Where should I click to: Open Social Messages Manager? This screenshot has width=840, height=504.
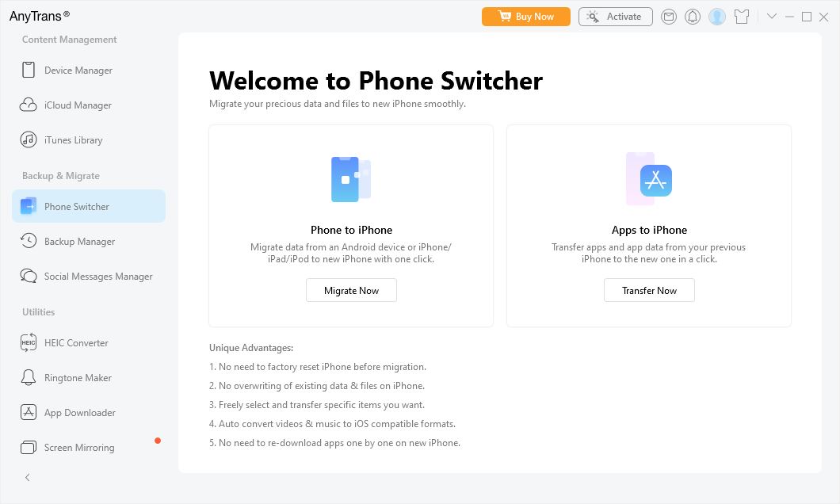(89, 276)
